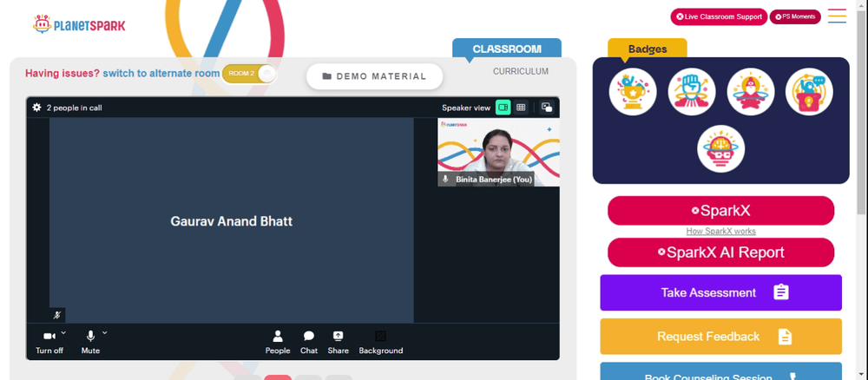The height and width of the screenshot is (380, 868).
Task: Expand camera options chevron
Action: 63,332
